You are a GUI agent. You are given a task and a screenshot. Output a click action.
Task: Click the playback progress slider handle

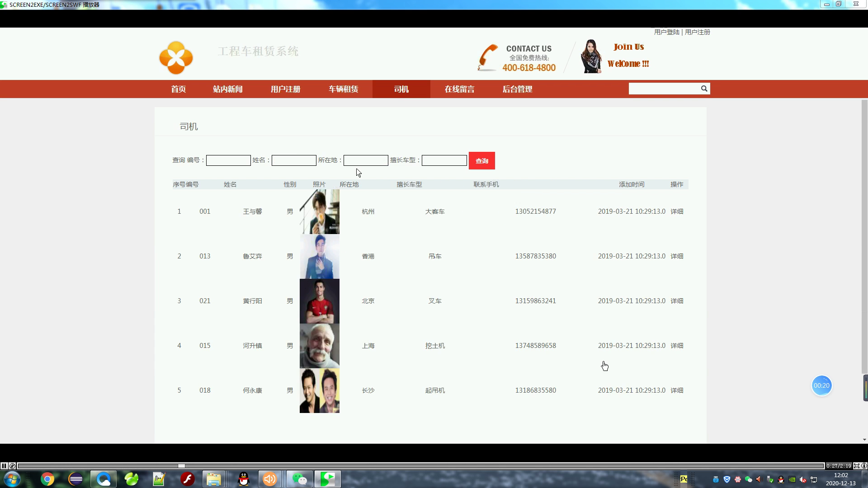point(181,466)
